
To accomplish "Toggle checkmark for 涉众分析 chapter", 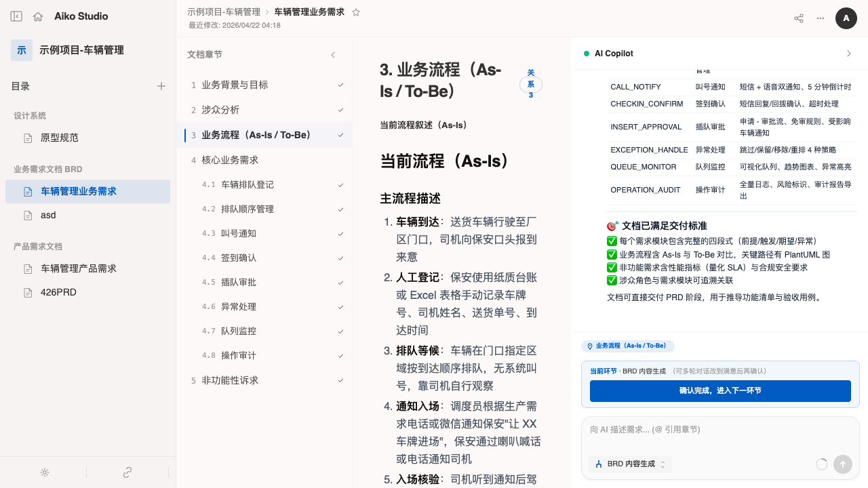I will (x=341, y=110).
